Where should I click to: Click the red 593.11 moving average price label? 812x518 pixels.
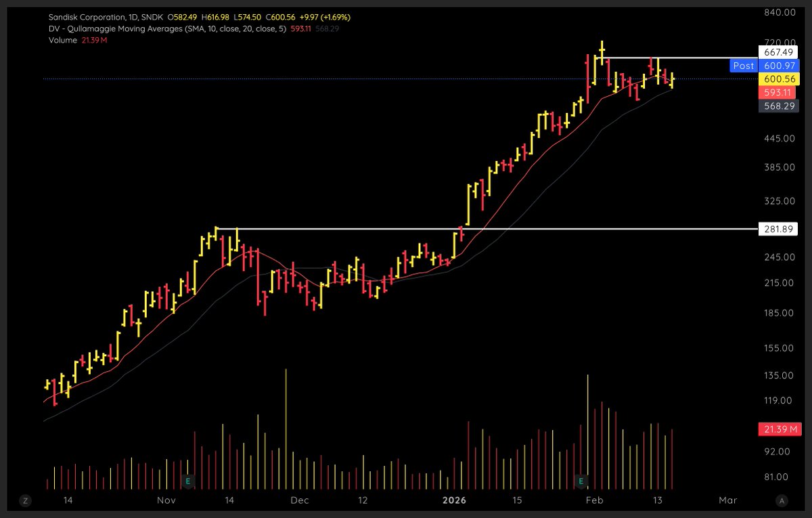(x=779, y=92)
